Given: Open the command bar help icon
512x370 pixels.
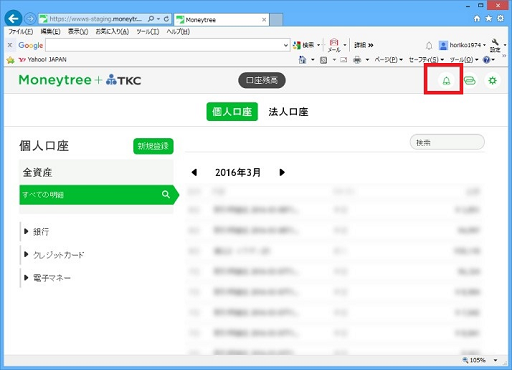Looking at the screenshot, I should [x=486, y=60].
